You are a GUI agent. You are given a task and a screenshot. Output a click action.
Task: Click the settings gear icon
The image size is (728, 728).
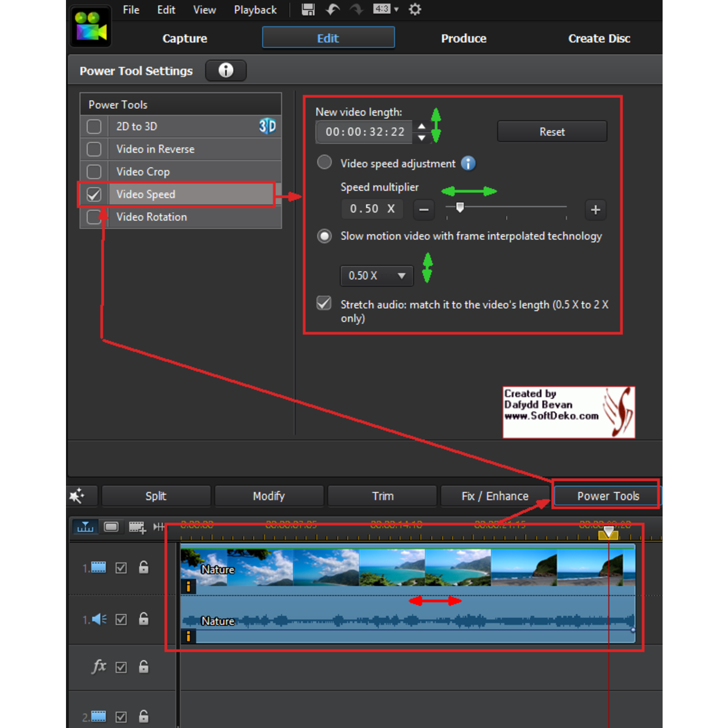pyautogui.click(x=415, y=9)
